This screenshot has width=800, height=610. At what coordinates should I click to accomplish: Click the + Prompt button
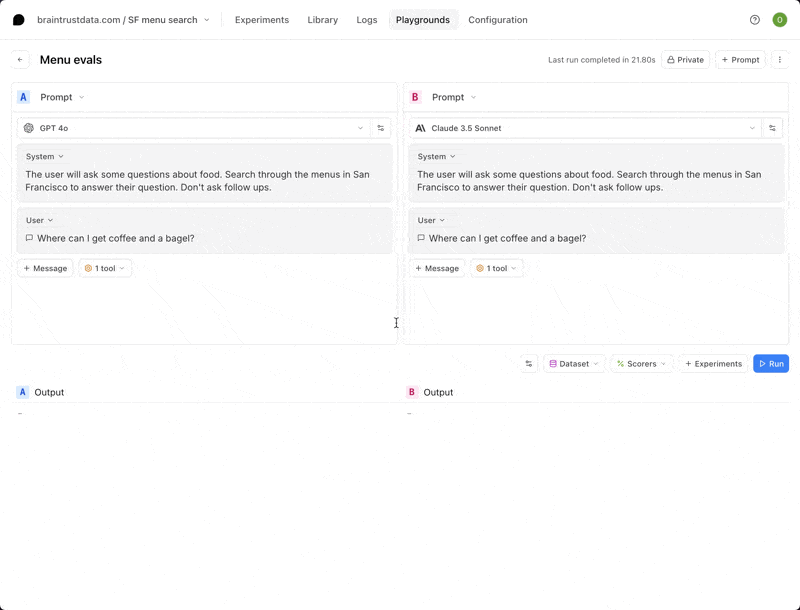point(740,60)
